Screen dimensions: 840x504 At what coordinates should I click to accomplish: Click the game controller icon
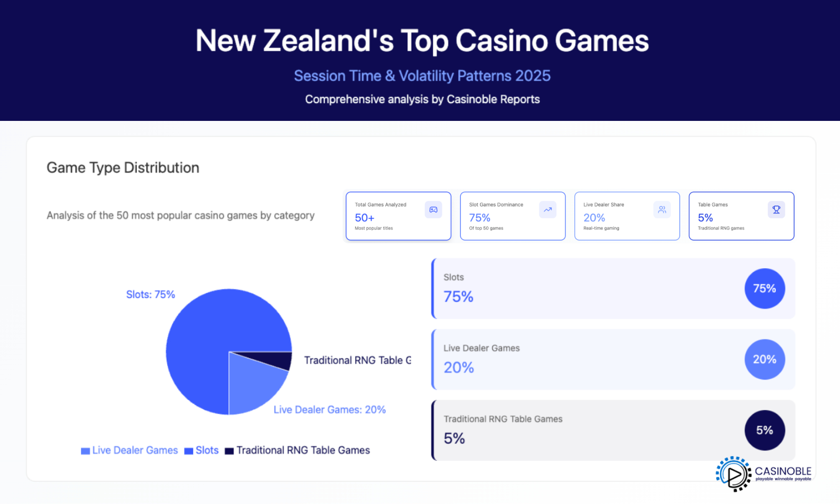[x=433, y=210]
